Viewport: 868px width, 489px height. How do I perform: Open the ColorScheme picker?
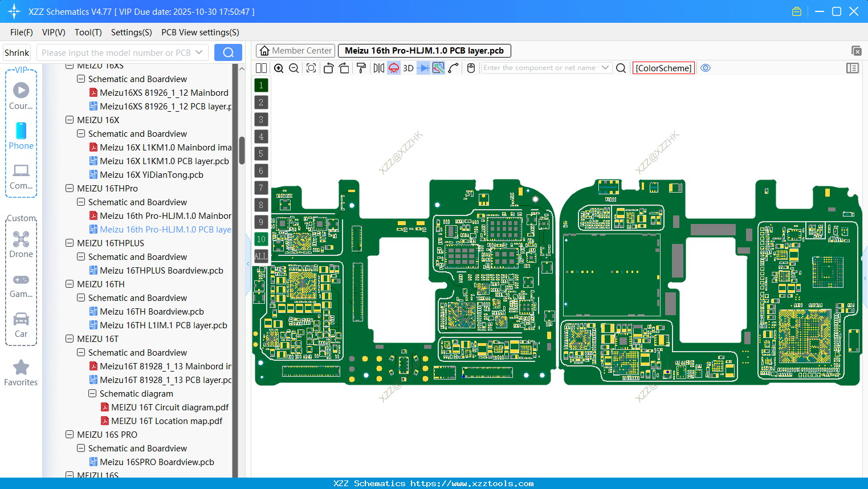coord(663,68)
